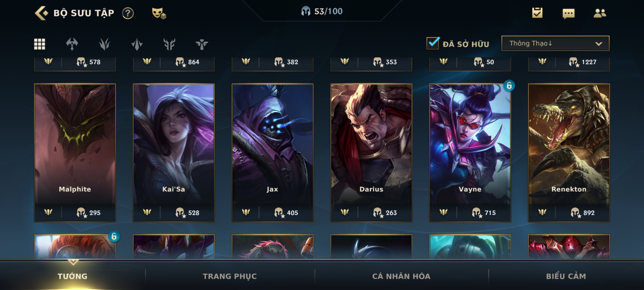Filter champions by Support role icon
This screenshot has width=644, height=290.
pos(202,44)
